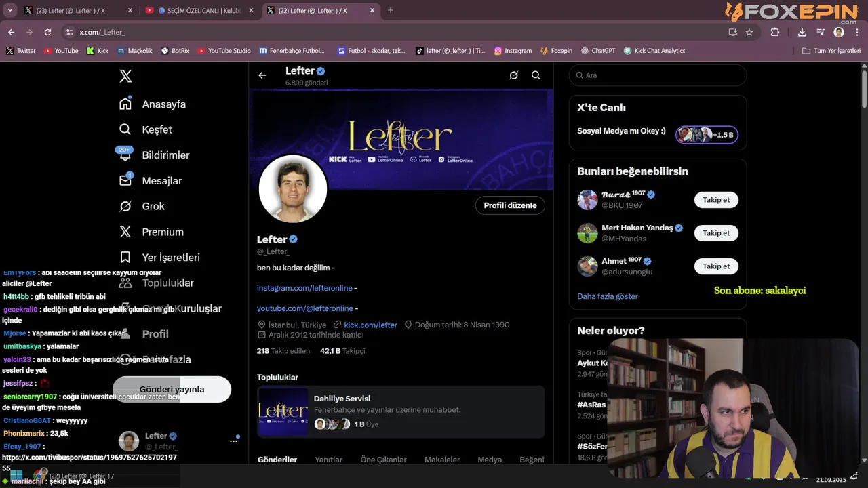The image size is (868, 488).
Task: Click the home house icon
Action: tap(125, 104)
